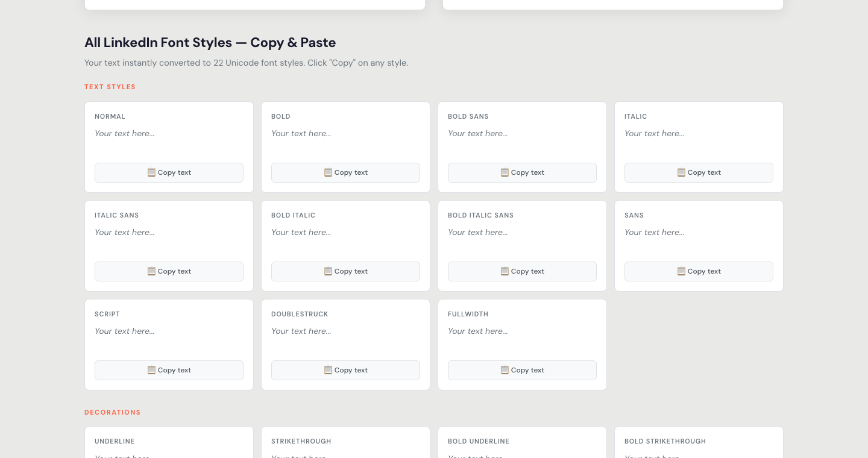Click the BOLD SANS card label

pos(468,116)
